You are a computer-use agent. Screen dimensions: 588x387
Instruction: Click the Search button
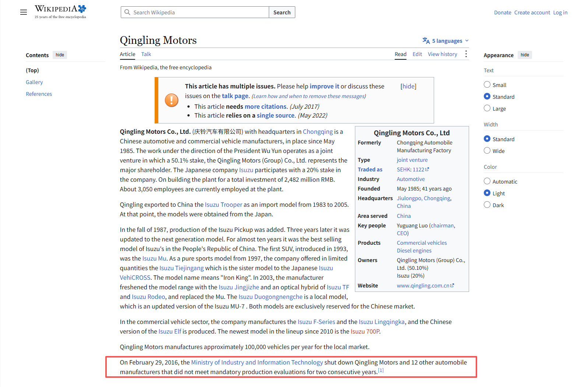pos(282,12)
